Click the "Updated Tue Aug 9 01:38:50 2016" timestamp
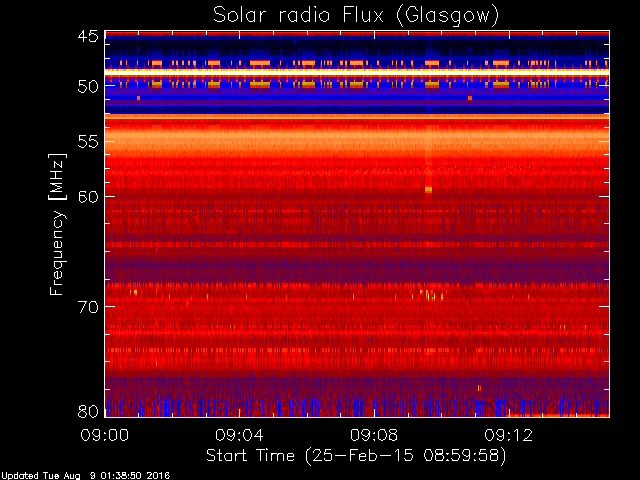 click(x=85, y=476)
